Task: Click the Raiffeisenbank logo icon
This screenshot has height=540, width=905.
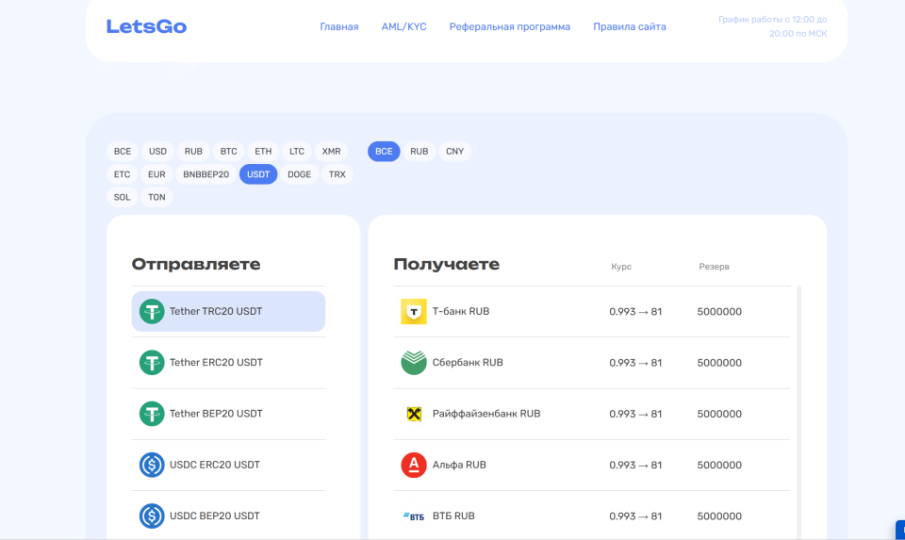Action: point(413,414)
